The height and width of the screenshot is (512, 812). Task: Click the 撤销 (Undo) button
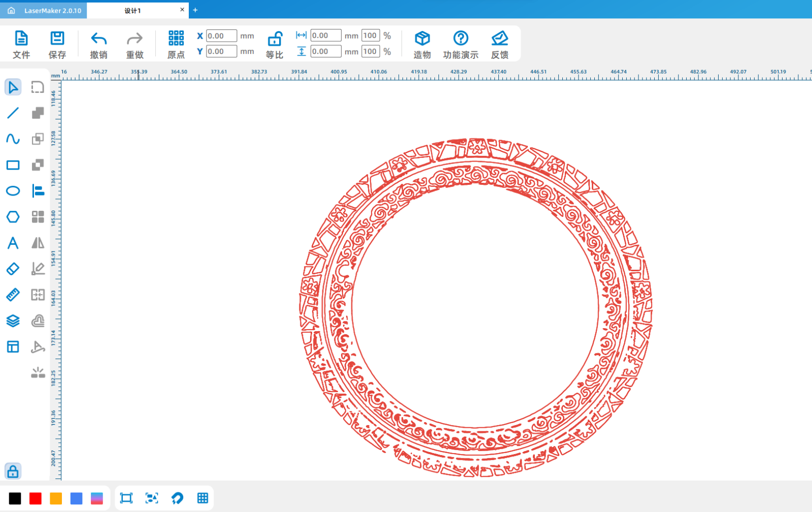click(98, 44)
